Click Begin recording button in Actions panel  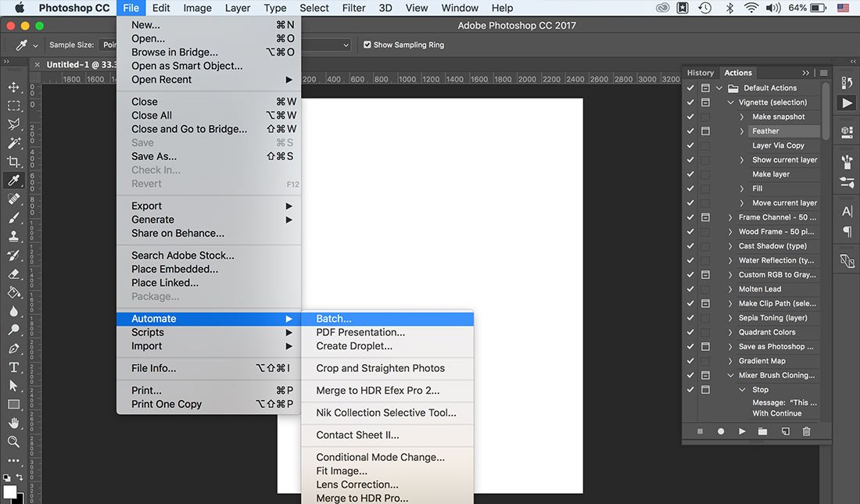(x=721, y=431)
